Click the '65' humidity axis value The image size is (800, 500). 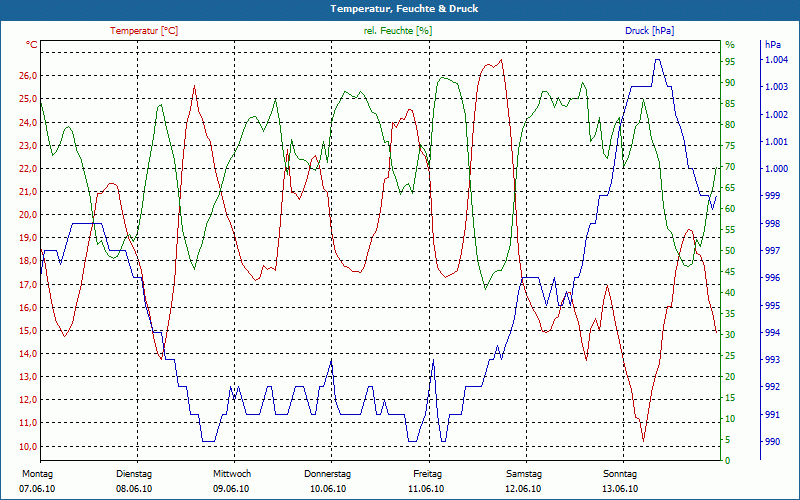[730, 188]
